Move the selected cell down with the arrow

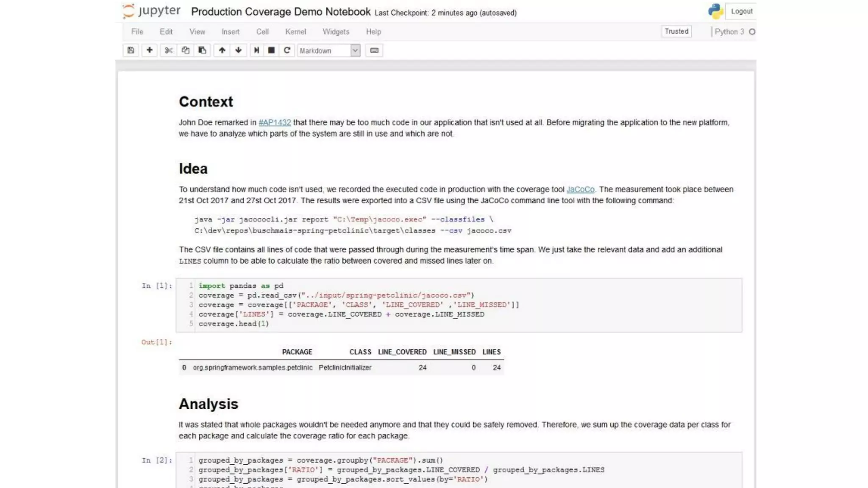pyautogui.click(x=238, y=50)
